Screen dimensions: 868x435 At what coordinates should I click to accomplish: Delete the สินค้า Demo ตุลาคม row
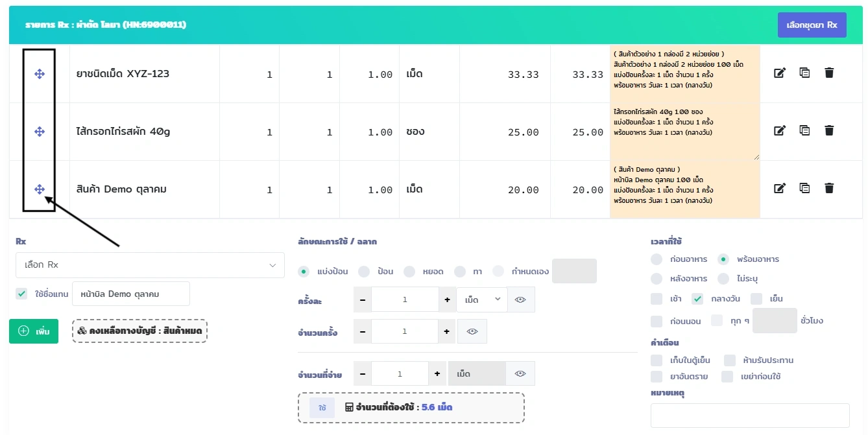tap(828, 189)
